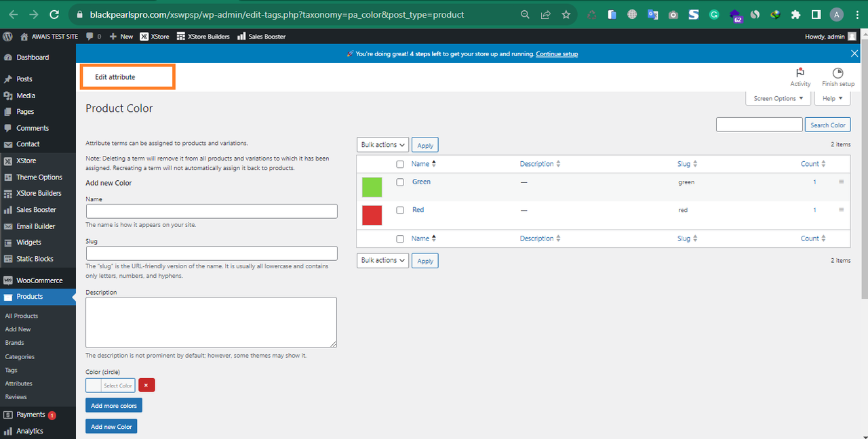Click the Grammarly extension icon
The height and width of the screenshot is (439, 868).
pos(714,14)
